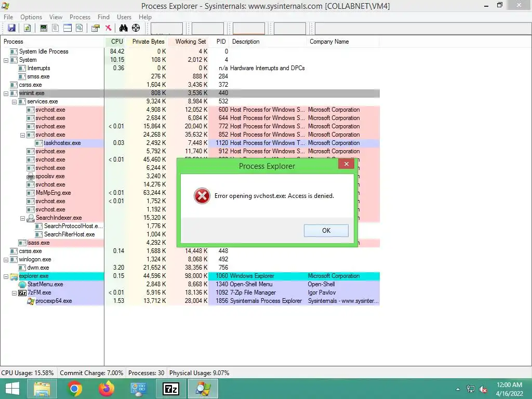The height and width of the screenshot is (399, 532).
Task: Select the spoolsv.exe printer icon
Action: [31, 176]
